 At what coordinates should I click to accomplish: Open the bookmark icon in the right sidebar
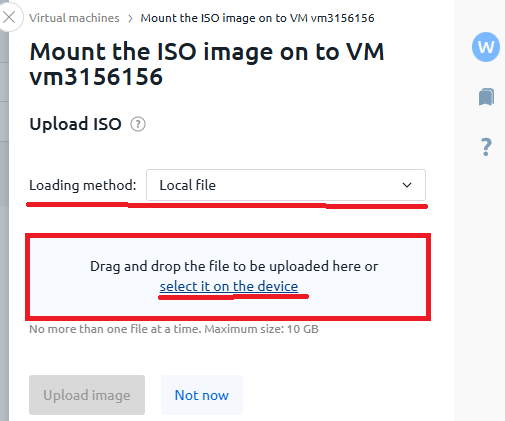(486, 97)
